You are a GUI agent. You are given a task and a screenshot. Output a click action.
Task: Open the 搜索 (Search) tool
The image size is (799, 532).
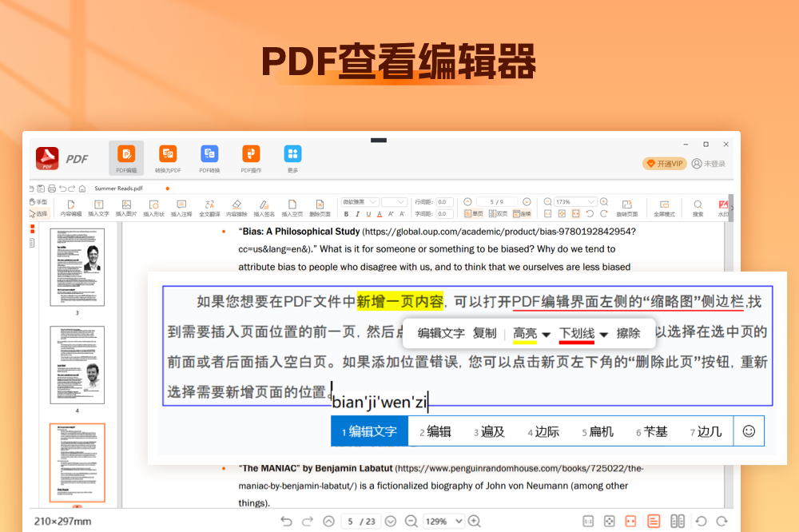(x=697, y=207)
